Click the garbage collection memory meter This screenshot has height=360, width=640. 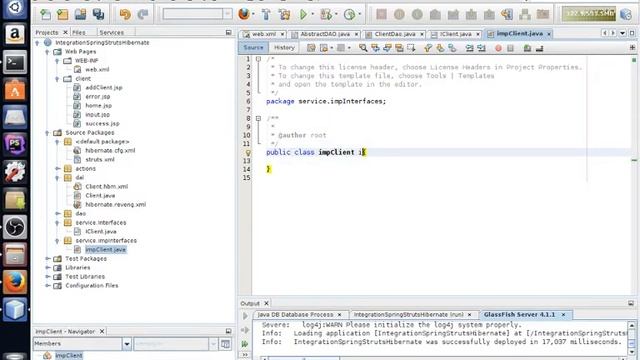[589, 14]
